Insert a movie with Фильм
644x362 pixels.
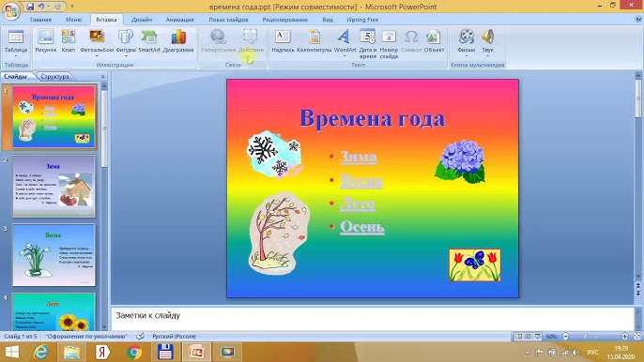coord(467,43)
